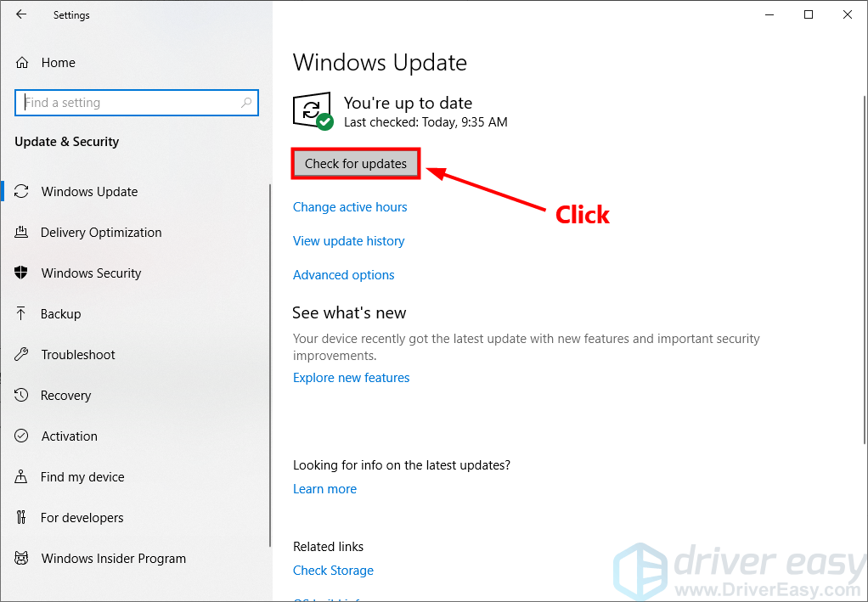Viewport: 868px width, 602px height.
Task: Click the For developers tools icon
Action: pos(21,517)
